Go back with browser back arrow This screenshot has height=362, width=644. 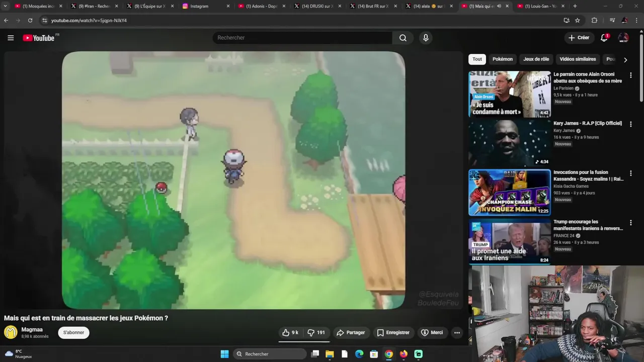coord(6,20)
